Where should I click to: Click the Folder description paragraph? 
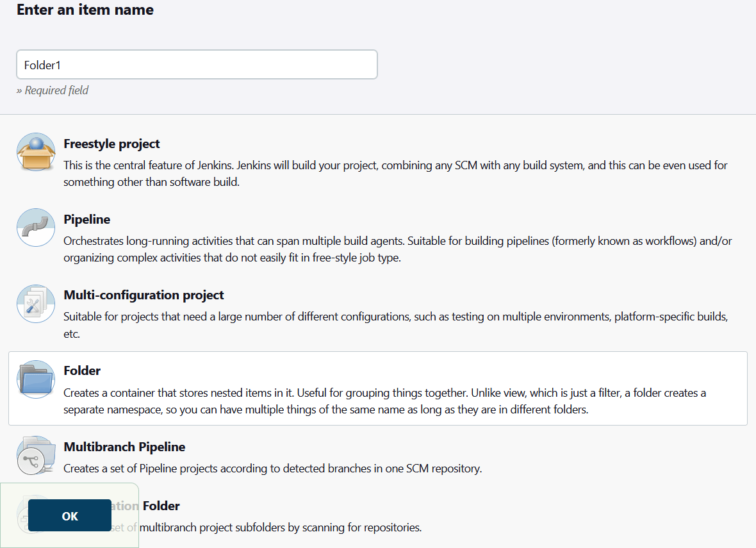pos(384,401)
